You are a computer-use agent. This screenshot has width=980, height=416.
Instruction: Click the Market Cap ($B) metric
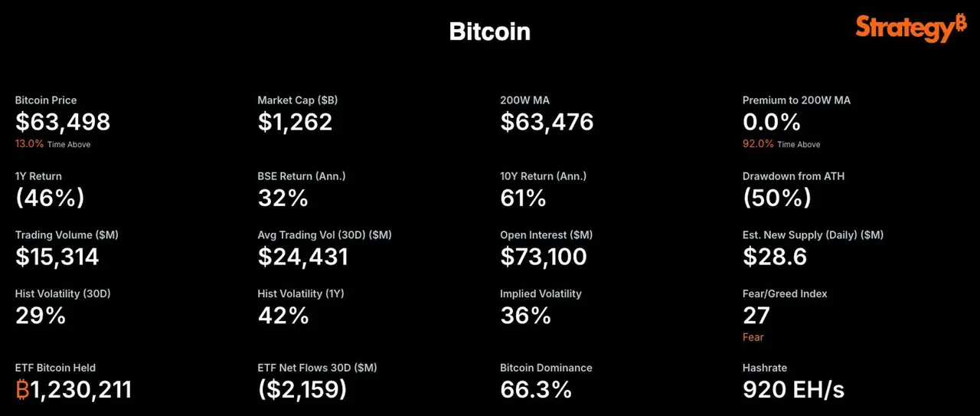pos(295,122)
